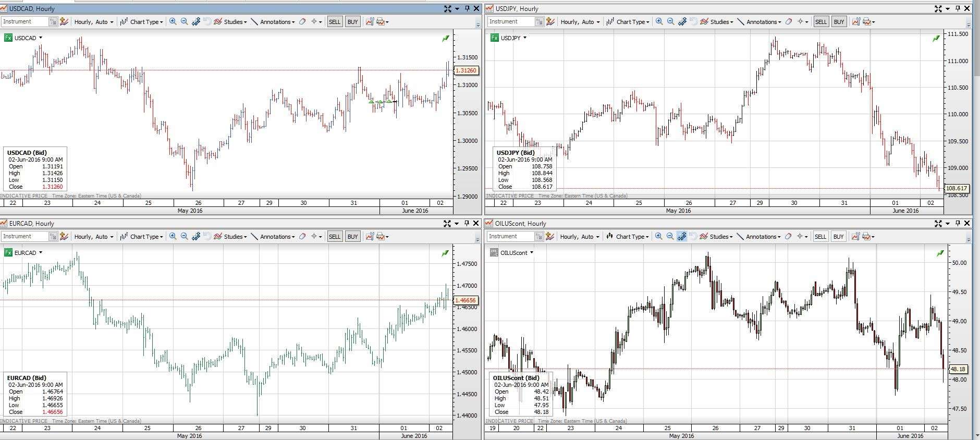Viewport: 980px width, 440px height.
Task: Maximize the EURCAD chart panel
Action: (x=447, y=224)
